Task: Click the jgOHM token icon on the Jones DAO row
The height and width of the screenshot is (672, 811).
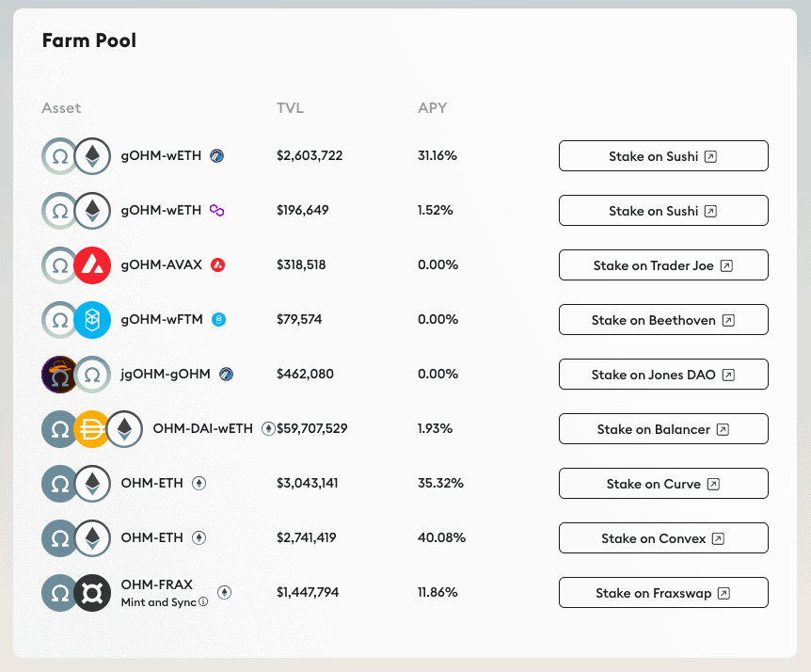Action: pos(58,374)
